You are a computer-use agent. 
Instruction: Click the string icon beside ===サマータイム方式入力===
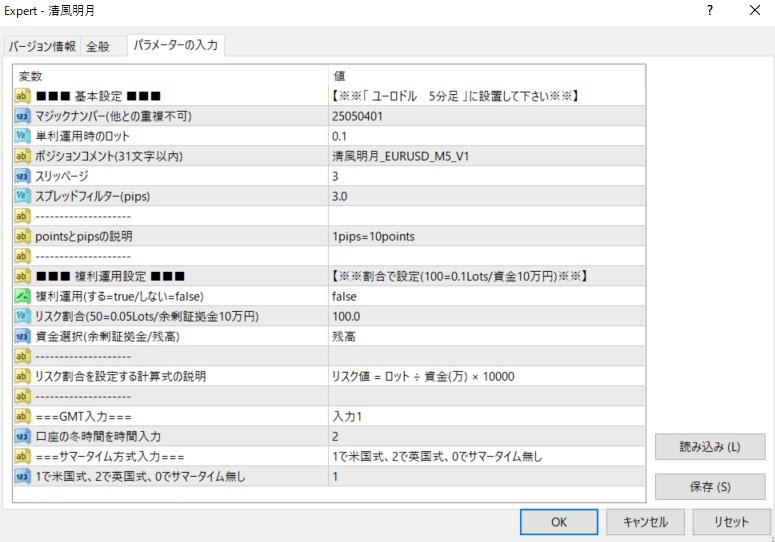pos(22,456)
